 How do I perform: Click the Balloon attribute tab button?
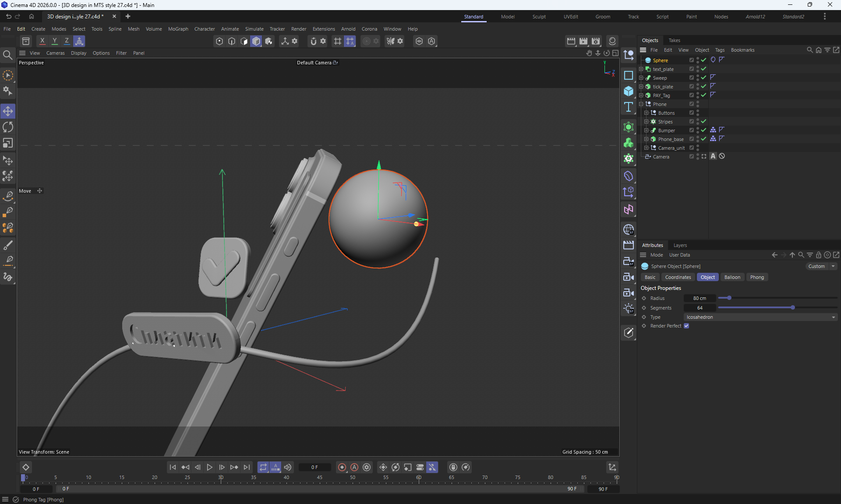click(732, 277)
